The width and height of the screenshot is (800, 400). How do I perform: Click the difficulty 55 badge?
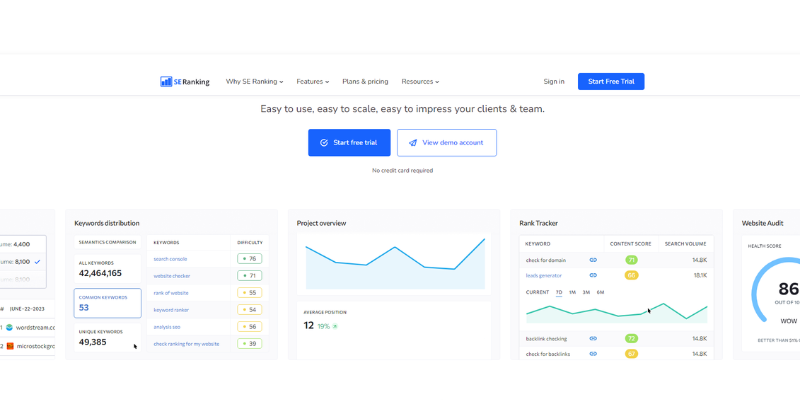tap(249, 293)
